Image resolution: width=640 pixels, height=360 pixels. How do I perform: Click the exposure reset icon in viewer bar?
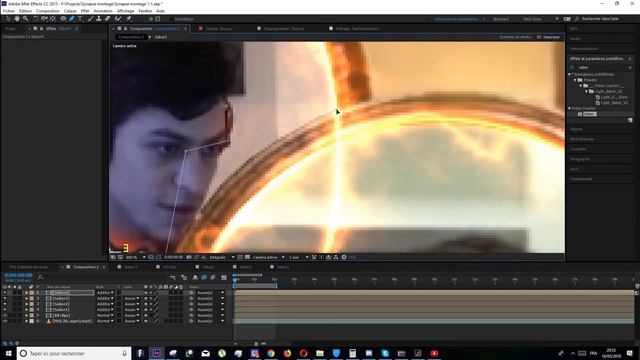344,257
